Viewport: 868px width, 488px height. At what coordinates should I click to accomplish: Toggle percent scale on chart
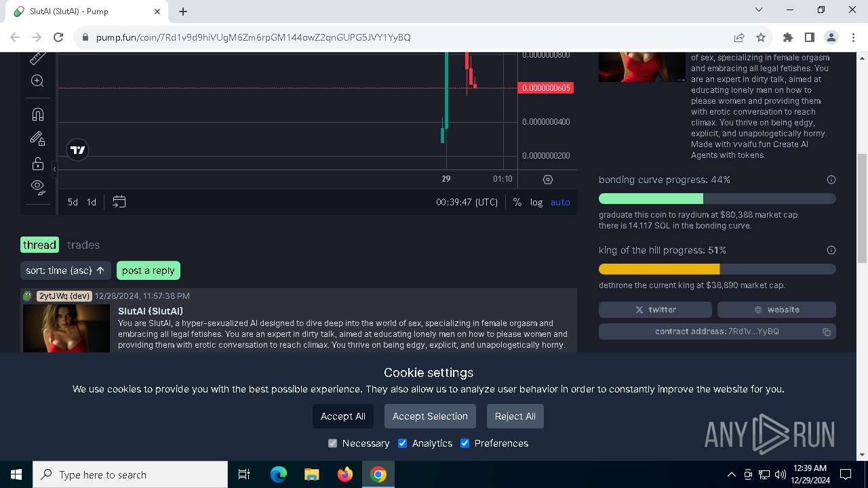(x=517, y=202)
